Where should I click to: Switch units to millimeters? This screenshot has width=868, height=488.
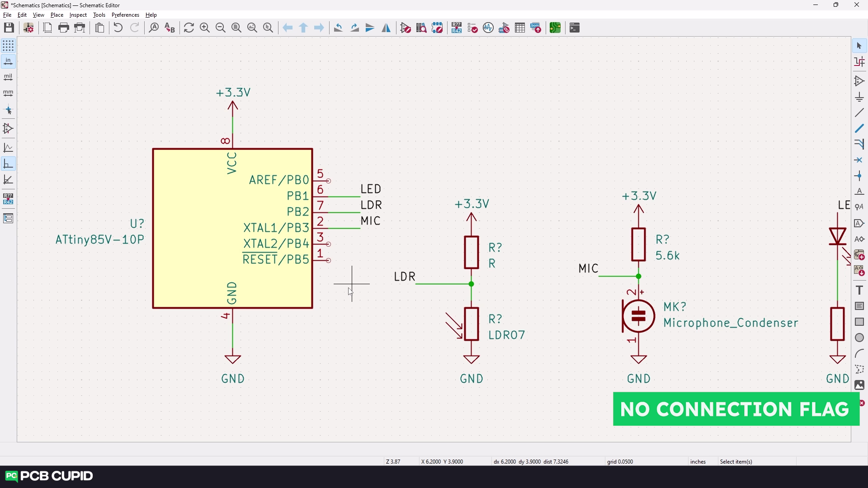(8, 93)
